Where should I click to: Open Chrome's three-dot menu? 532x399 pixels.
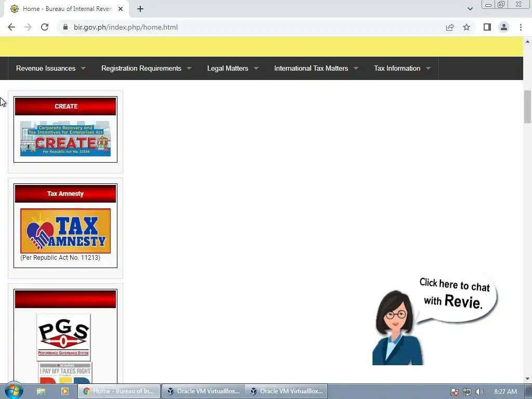click(521, 27)
